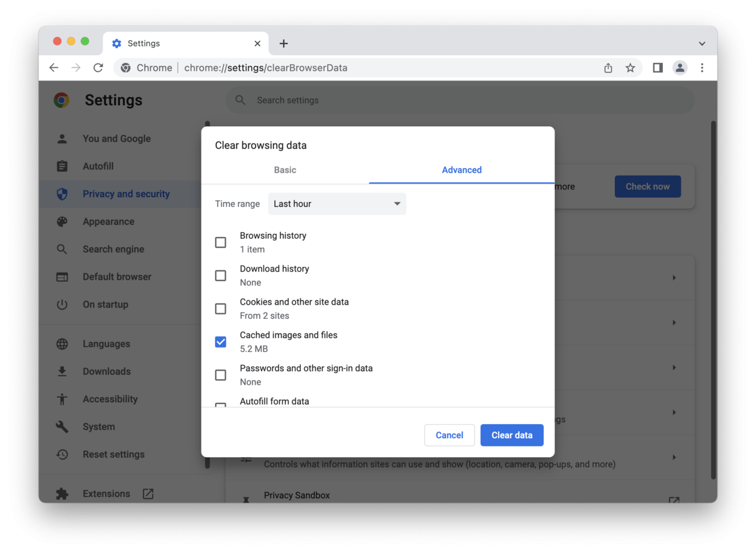Image resolution: width=756 pixels, height=554 pixels.
Task: Click the new tab plus button
Action: [x=283, y=44]
